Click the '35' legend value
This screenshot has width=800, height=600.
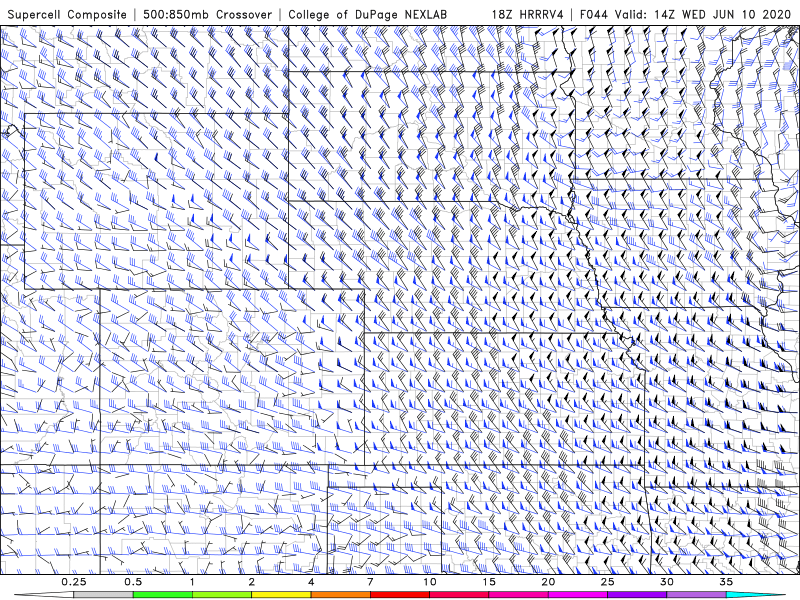point(726,582)
